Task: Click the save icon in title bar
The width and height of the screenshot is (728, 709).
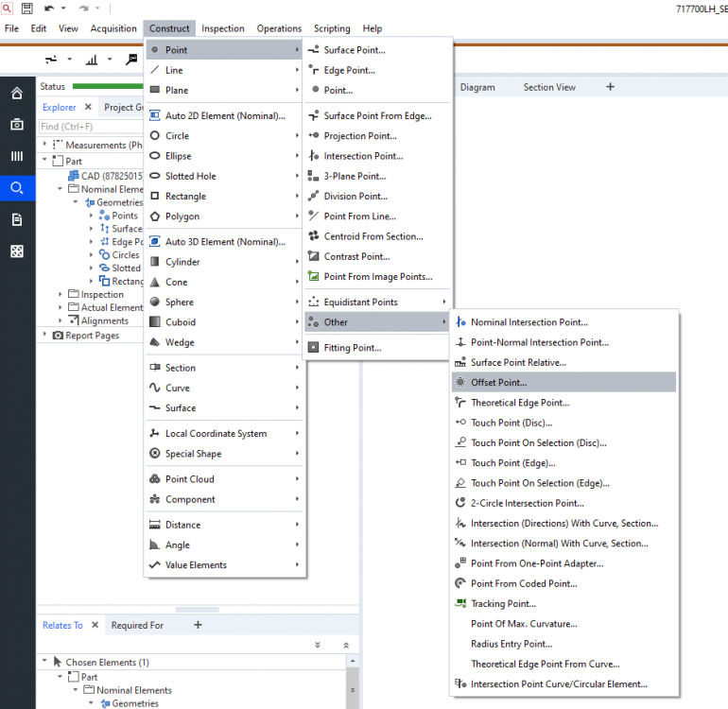Action: click(26, 9)
